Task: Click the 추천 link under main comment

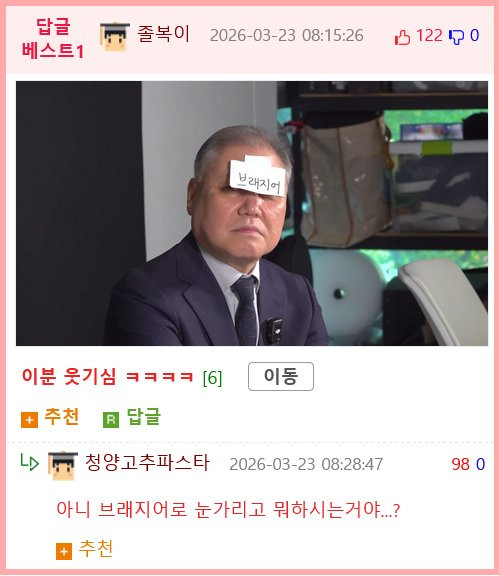Action: pyautogui.click(x=61, y=417)
